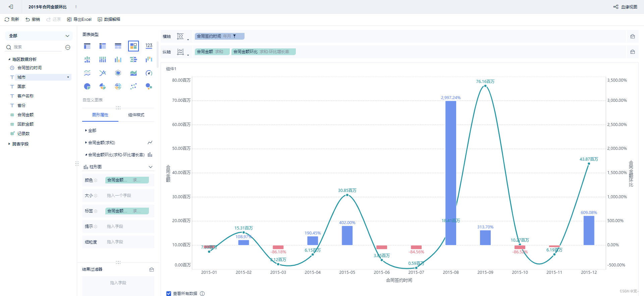
Task: Open the 血缘视图 lineage view
Action: pos(626,7)
